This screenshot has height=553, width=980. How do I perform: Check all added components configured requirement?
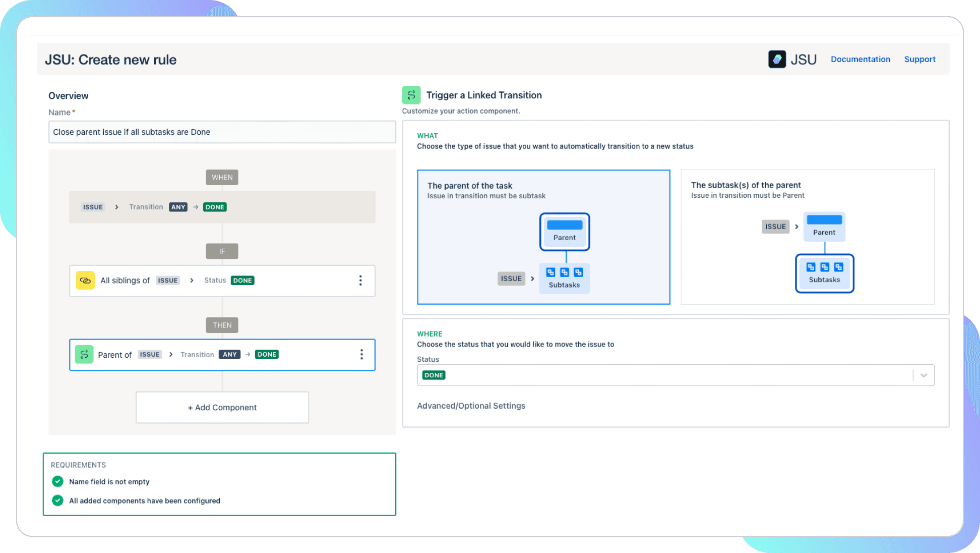[x=57, y=501]
